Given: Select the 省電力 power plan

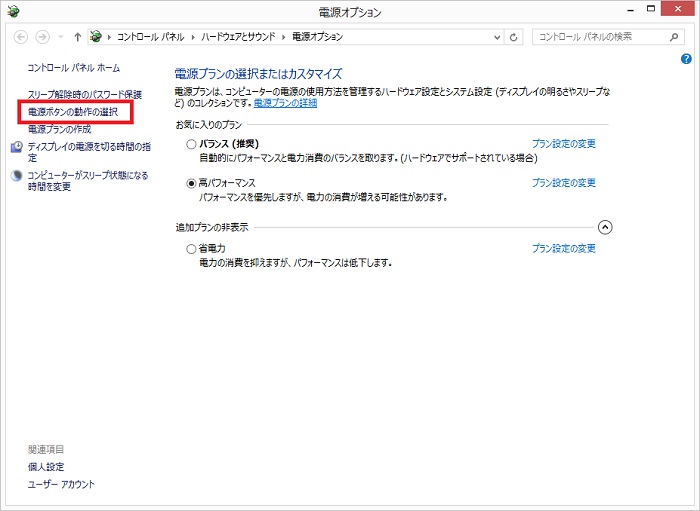Looking at the screenshot, I should (191, 249).
